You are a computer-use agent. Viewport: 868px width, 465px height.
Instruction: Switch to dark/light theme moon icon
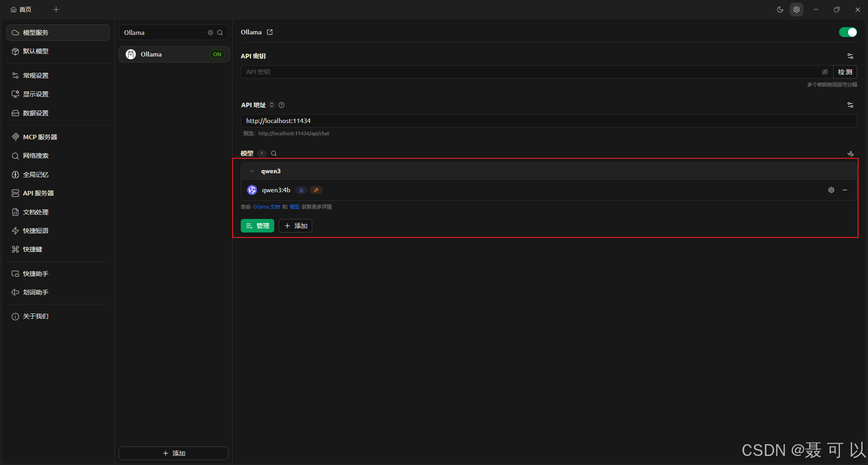[780, 9]
